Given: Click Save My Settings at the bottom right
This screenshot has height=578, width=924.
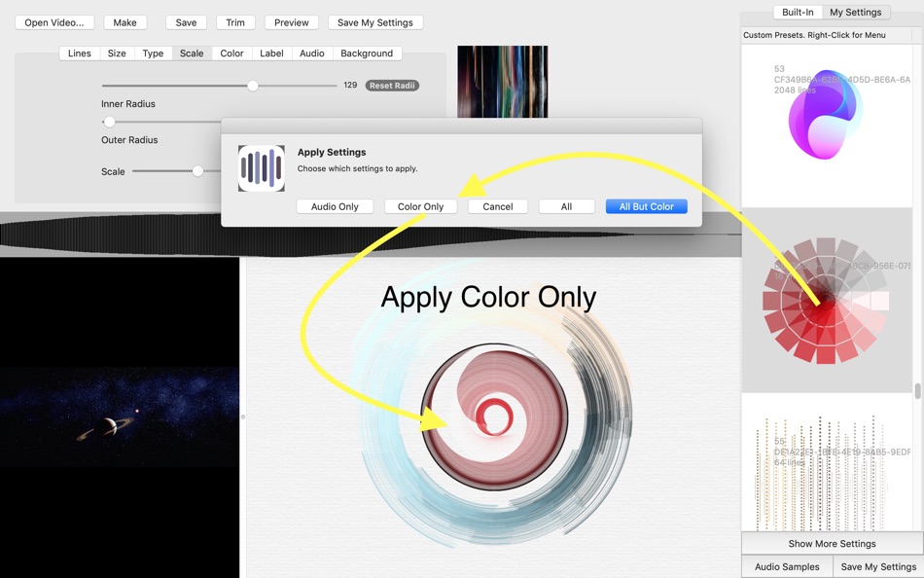Looking at the screenshot, I should click(x=878, y=566).
